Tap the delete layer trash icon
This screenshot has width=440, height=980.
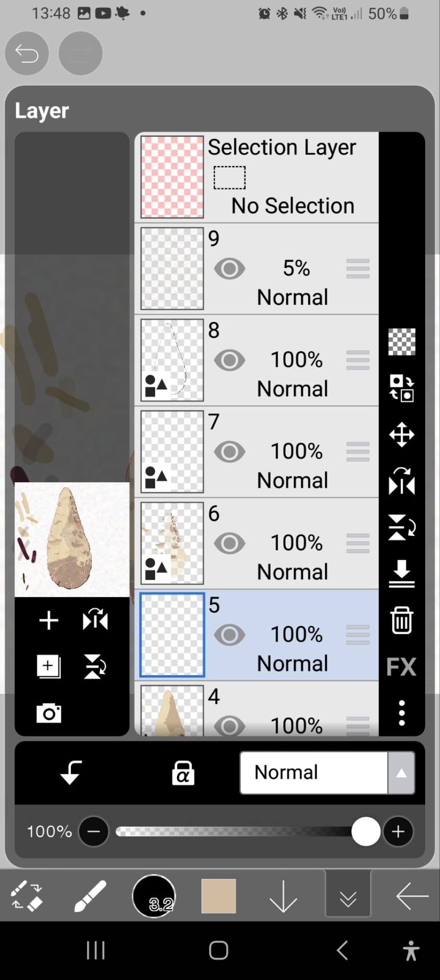(402, 620)
